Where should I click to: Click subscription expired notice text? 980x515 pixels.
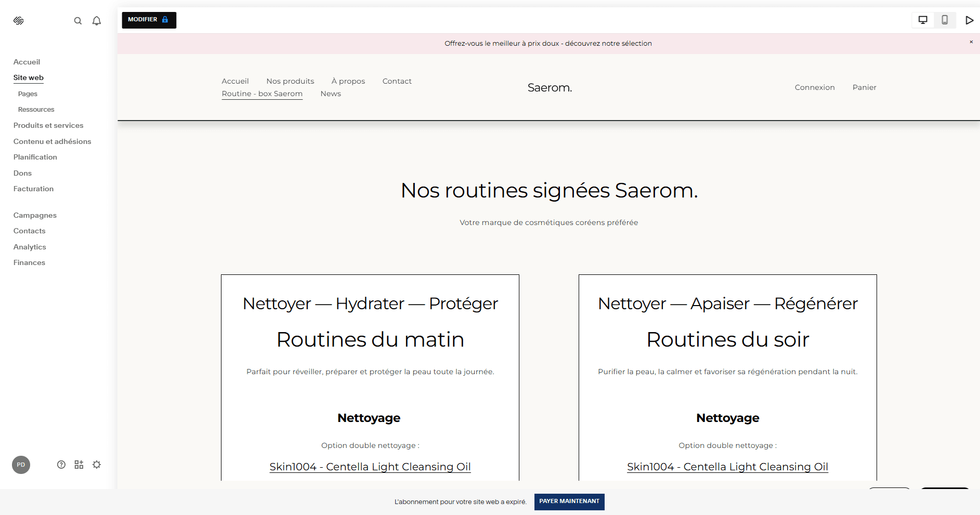[460, 502]
